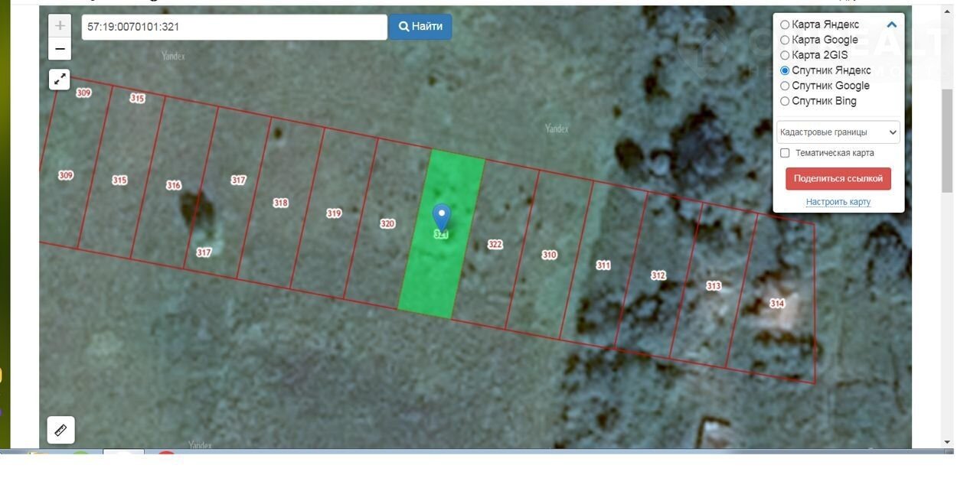The width and height of the screenshot is (980, 488).
Task: Select the Карта Яндекс radio option
Action: pyautogui.click(x=785, y=25)
